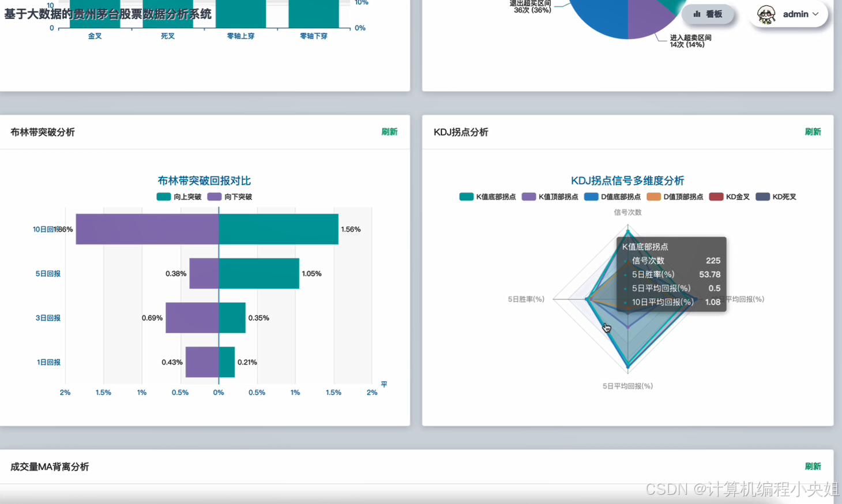Expand the admin account dropdown arrow
842x504 pixels.
tap(815, 14)
